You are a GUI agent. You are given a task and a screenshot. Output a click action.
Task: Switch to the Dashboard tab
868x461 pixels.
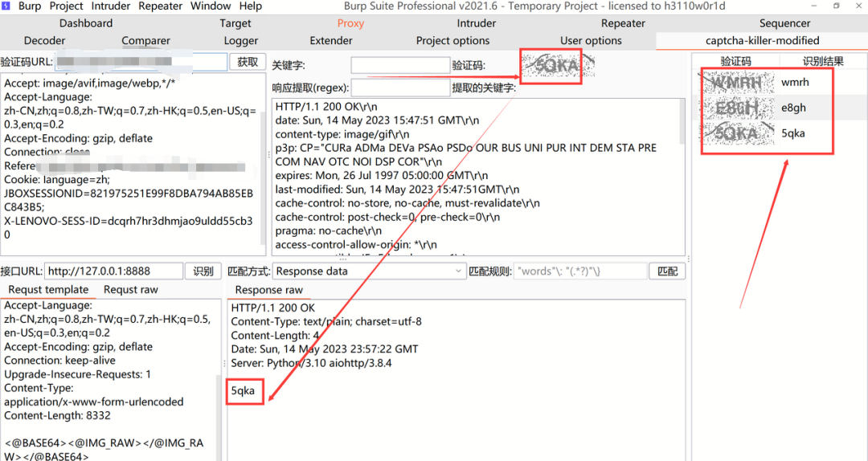click(86, 23)
